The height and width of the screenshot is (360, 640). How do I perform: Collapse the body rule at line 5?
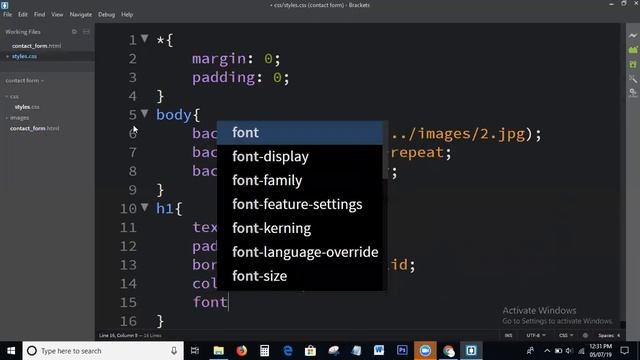click(x=144, y=113)
